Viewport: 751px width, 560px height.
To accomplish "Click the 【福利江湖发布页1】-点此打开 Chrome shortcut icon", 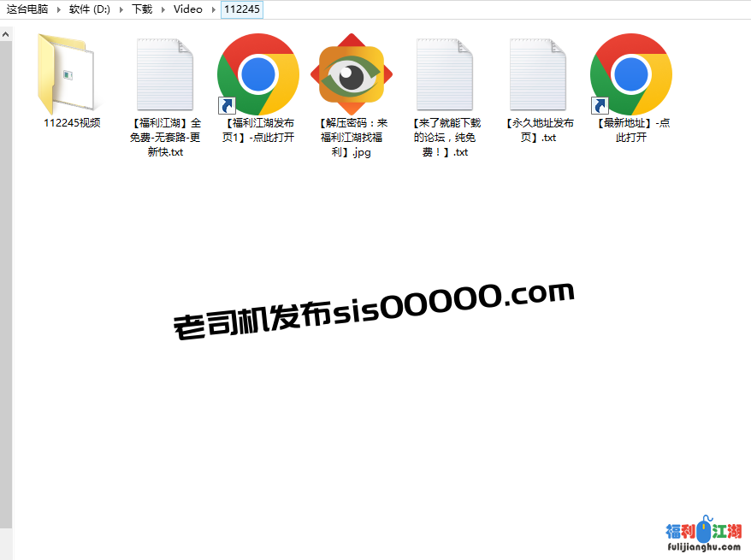I will click(x=258, y=74).
